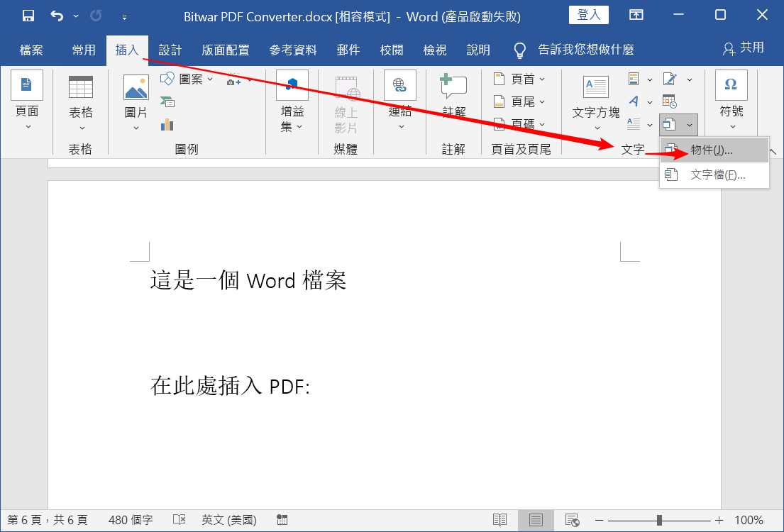Switch to the 常用 tab
The height and width of the screenshot is (532, 784).
coord(84,50)
